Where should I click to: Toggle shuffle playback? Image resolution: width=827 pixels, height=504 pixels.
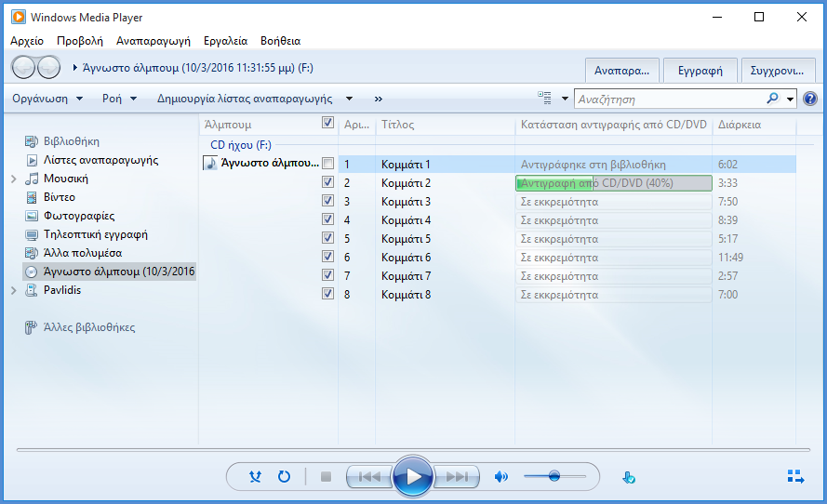point(255,477)
